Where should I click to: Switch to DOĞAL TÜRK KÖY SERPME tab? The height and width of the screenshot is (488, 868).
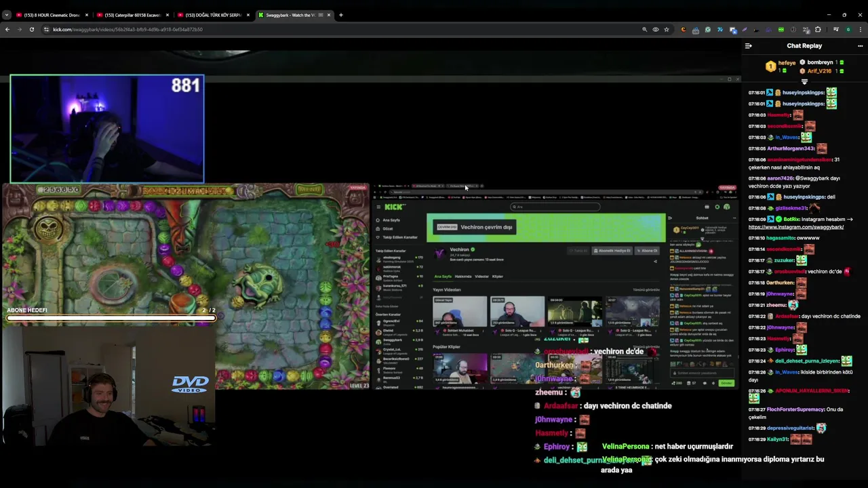coord(214,15)
